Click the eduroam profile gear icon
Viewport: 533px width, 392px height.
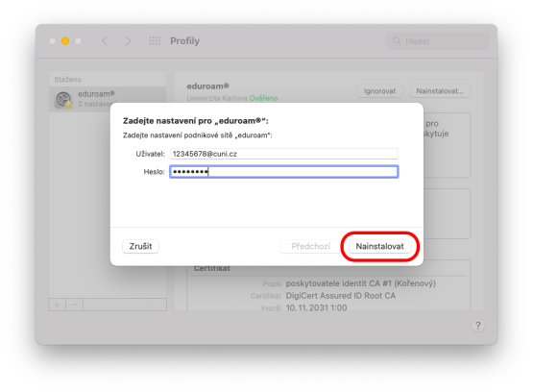pyautogui.click(x=63, y=100)
